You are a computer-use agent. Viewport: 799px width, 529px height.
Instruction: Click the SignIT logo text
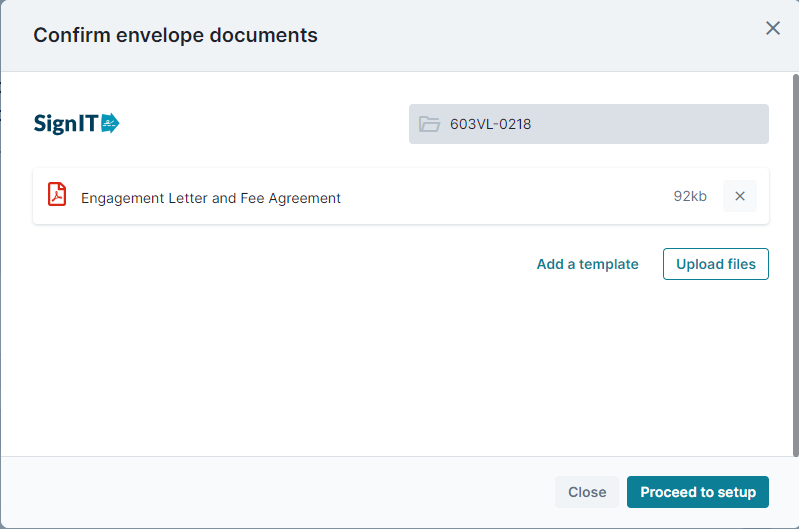66,124
